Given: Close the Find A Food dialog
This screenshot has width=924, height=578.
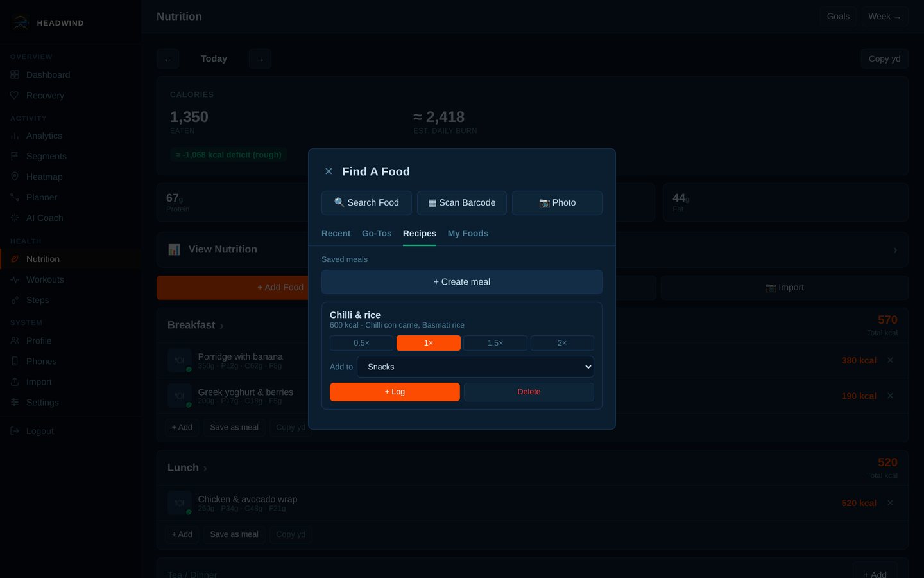Looking at the screenshot, I should [x=329, y=171].
